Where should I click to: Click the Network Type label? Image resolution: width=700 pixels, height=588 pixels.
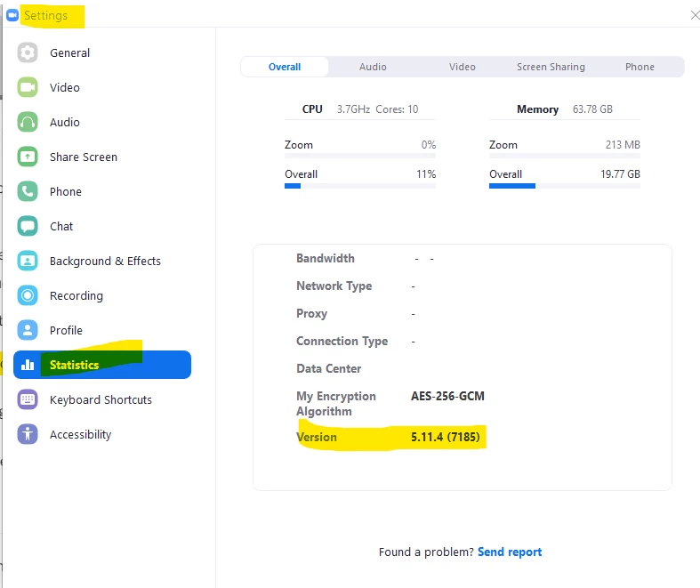point(334,286)
